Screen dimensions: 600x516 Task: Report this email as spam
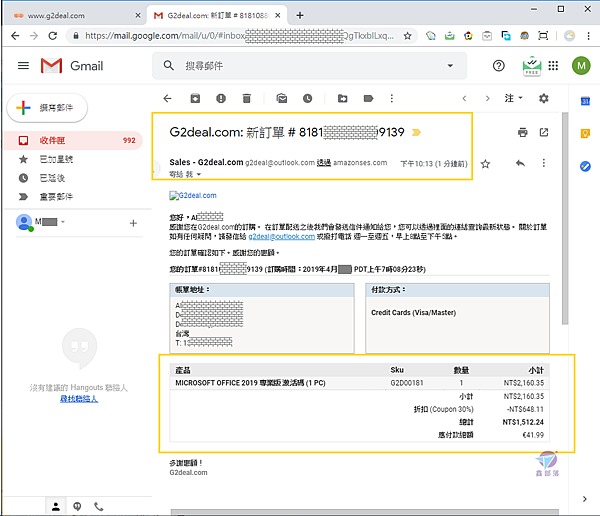point(221,98)
